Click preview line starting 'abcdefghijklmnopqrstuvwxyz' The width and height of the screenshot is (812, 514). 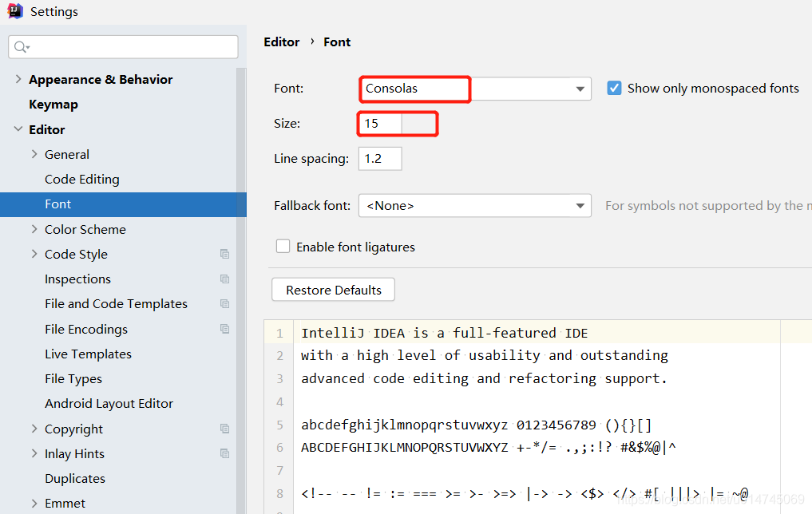(x=476, y=425)
